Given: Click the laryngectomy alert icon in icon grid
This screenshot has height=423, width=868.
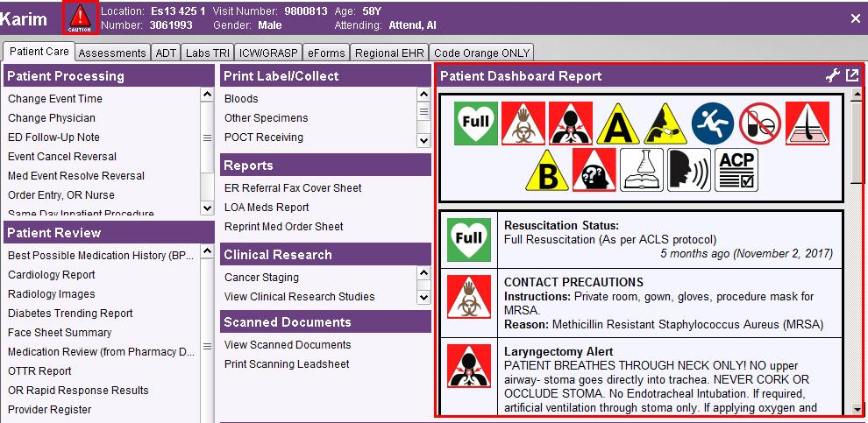Looking at the screenshot, I should 571,123.
